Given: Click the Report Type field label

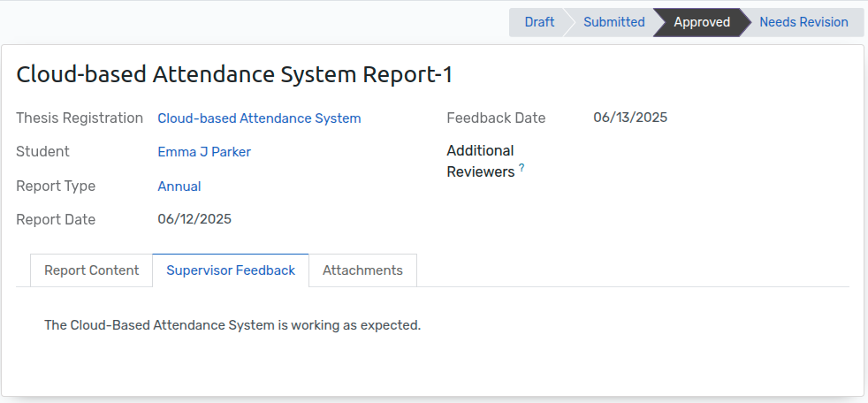Looking at the screenshot, I should pos(56,186).
